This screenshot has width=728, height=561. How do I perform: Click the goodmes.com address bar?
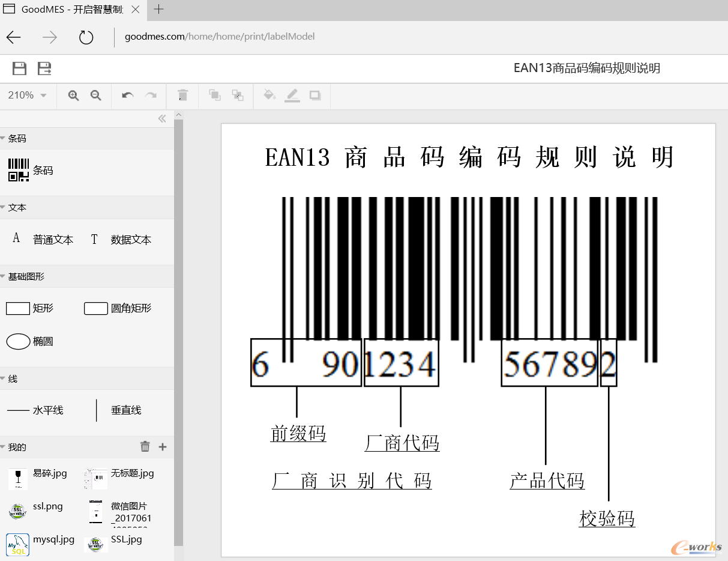coord(220,37)
